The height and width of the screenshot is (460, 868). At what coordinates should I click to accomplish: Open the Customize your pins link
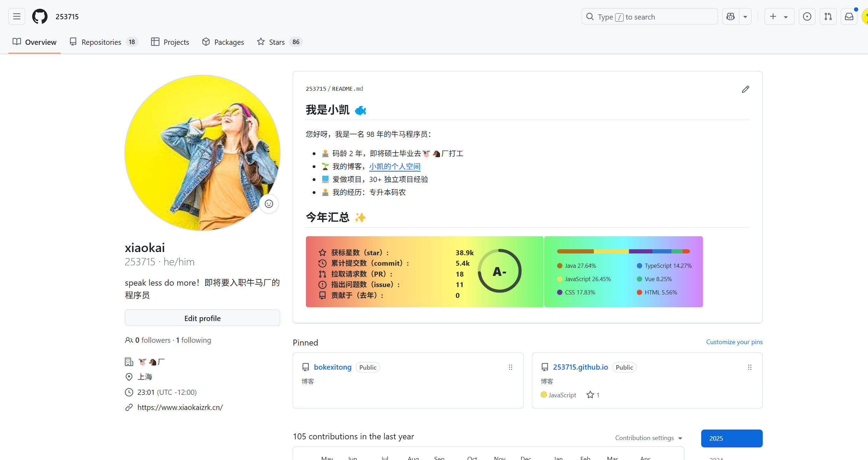[x=734, y=342]
